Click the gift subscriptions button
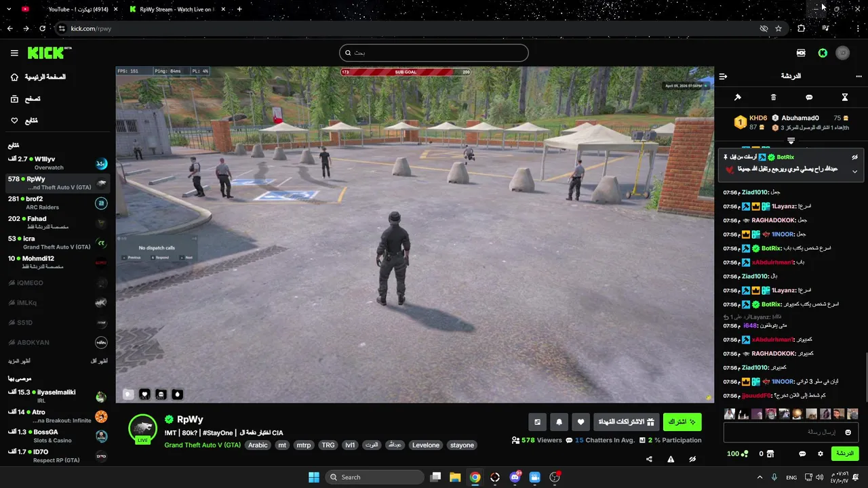The width and height of the screenshot is (868, 488). tap(626, 422)
